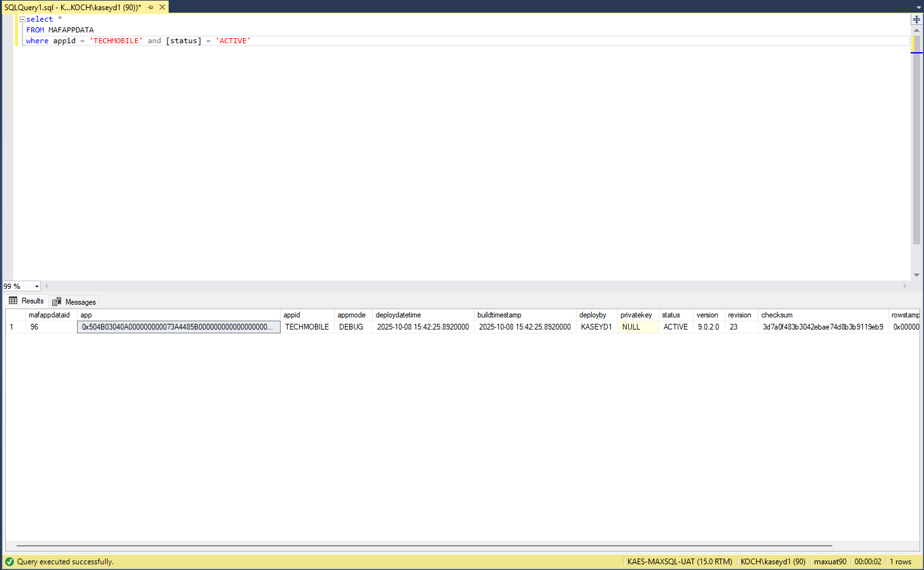The width and height of the screenshot is (924, 570).
Task: Switch to the Messages tab
Action: pyautogui.click(x=74, y=302)
